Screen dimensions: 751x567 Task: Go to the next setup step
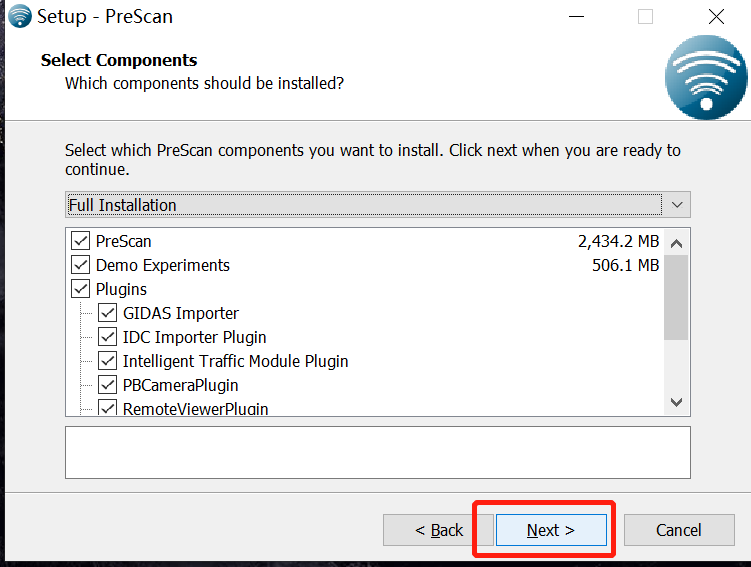tap(551, 530)
